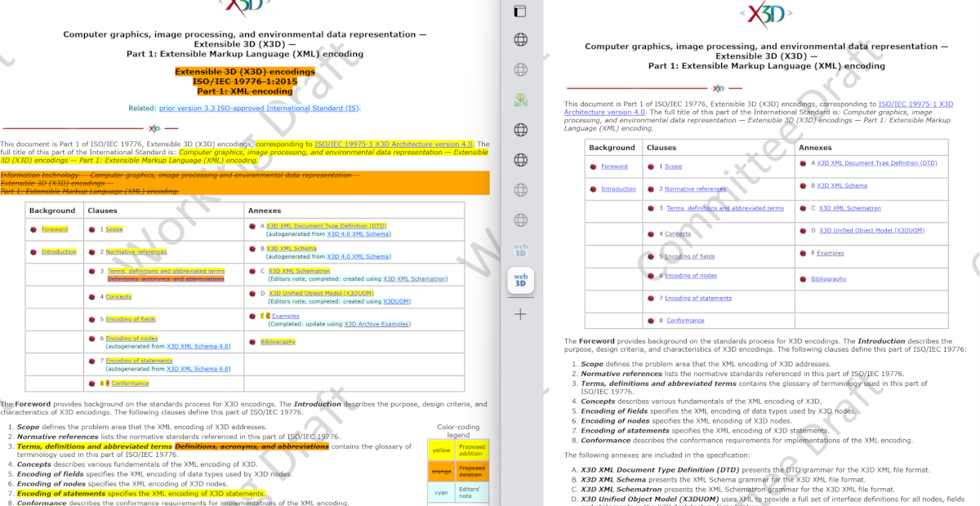The height and width of the screenshot is (506, 980).
Task: Select the topmost globe tab in the sidebar
Action: coord(520,40)
